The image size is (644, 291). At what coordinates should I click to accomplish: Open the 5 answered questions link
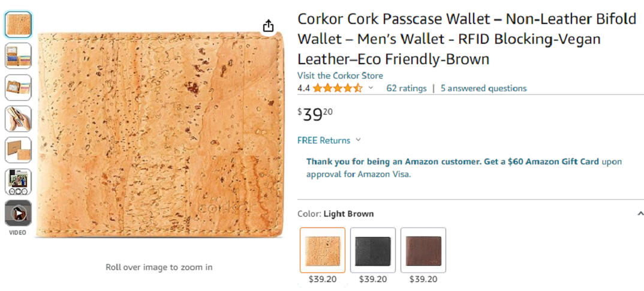pyautogui.click(x=483, y=88)
